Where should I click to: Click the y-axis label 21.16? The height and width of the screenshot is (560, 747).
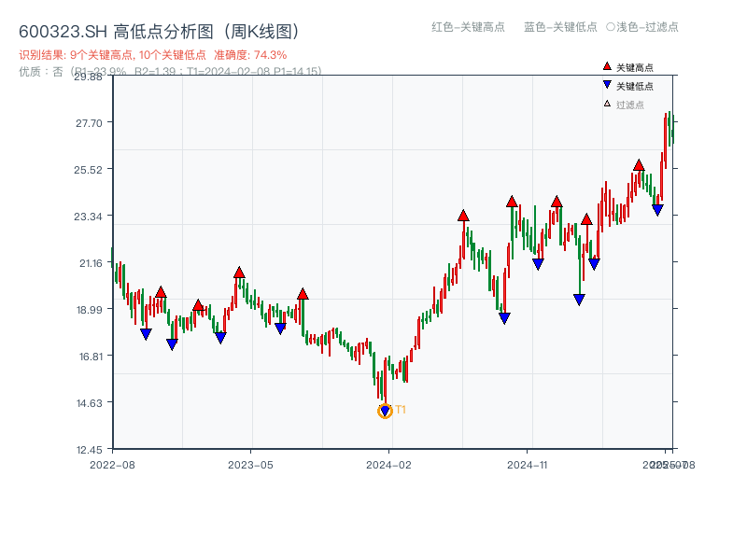[x=91, y=263]
